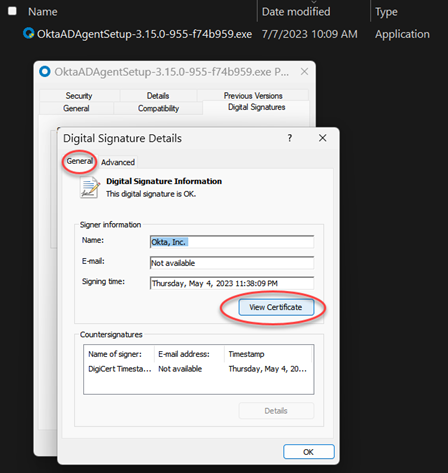Open the Details tab in Properties window

click(158, 96)
